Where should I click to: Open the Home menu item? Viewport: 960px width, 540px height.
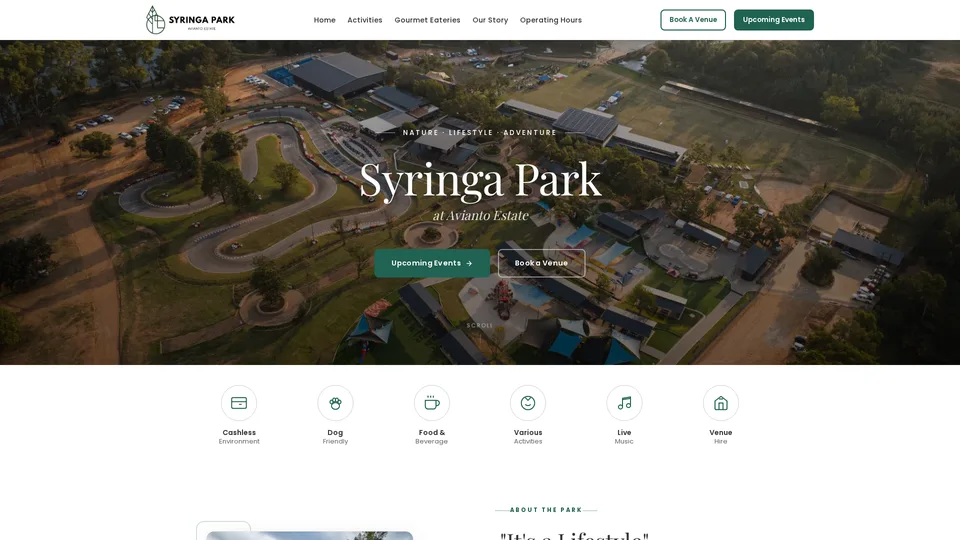(x=324, y=20)
